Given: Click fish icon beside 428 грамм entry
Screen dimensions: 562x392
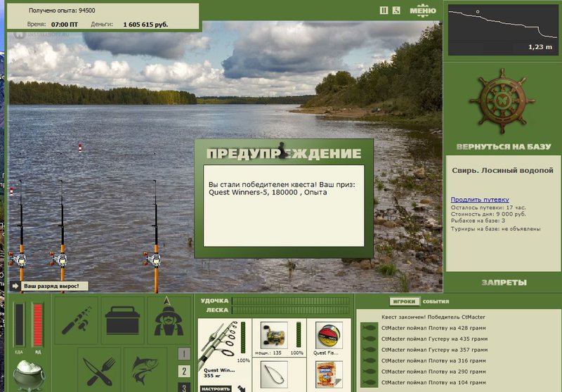Looking at the screenshot, I should pyautogui.click(x=370, y=328).
